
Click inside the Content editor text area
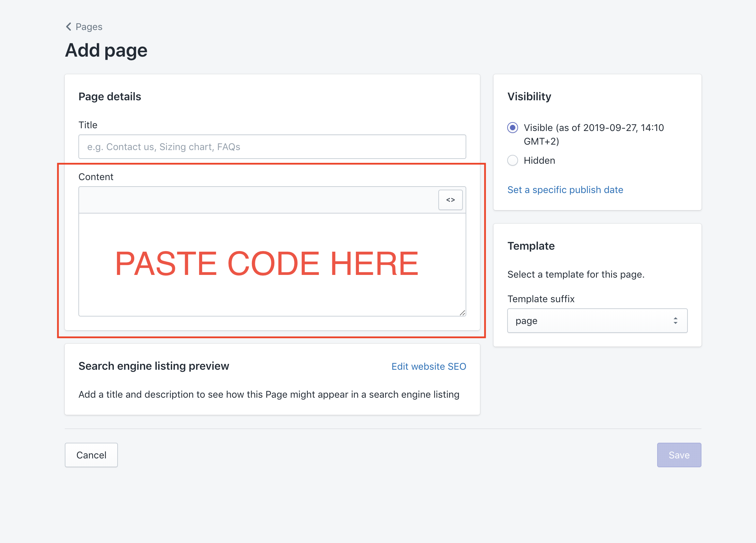coord(272,265)
